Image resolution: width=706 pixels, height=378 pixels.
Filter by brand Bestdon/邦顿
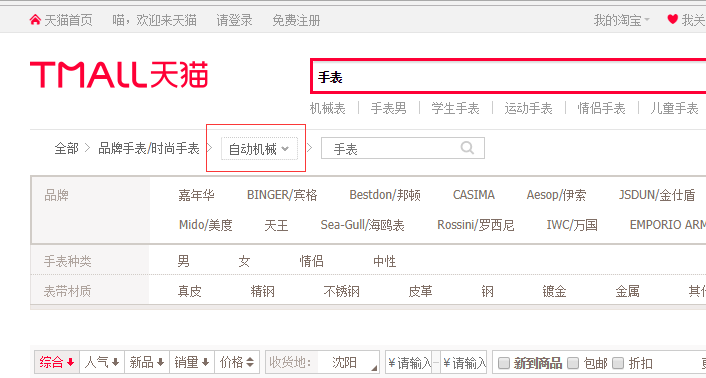point(385,195)
